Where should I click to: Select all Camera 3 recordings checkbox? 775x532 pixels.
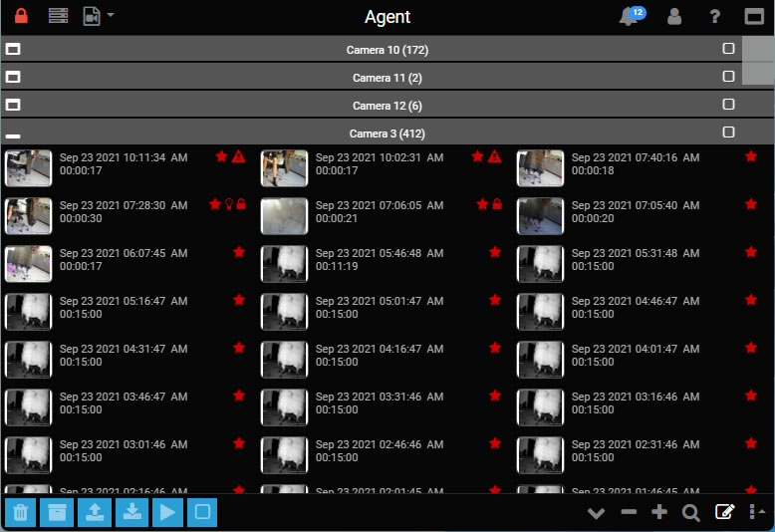728,133
